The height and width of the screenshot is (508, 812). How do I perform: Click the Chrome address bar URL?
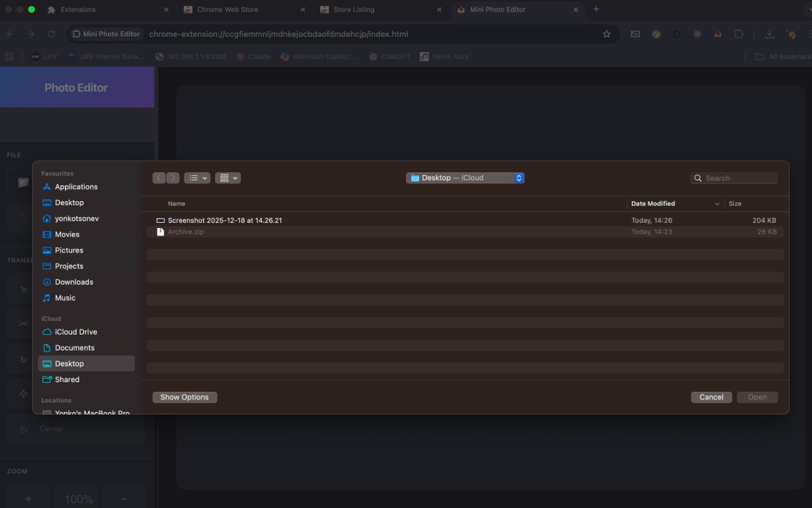click(x=278, y=34)
